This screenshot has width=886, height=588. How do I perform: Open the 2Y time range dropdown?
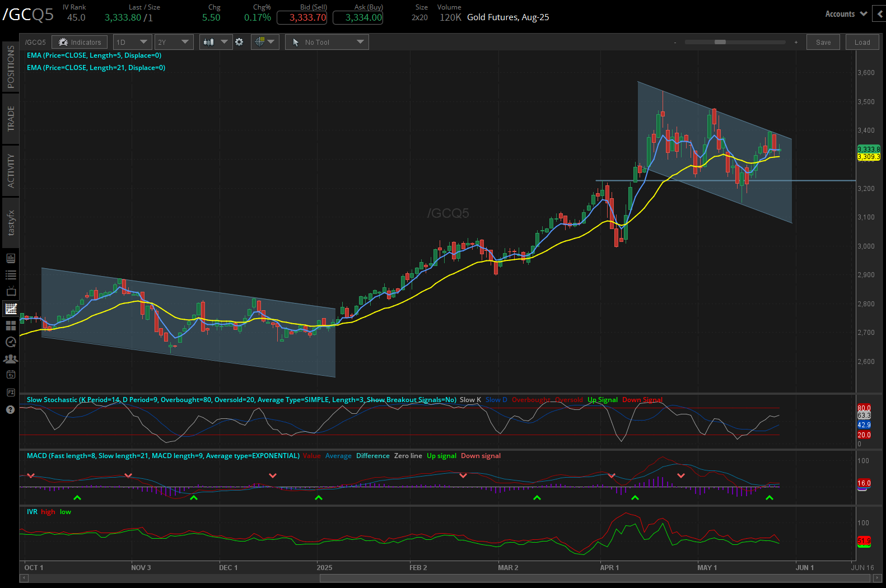pyautogui.click(x=174, y=42)
